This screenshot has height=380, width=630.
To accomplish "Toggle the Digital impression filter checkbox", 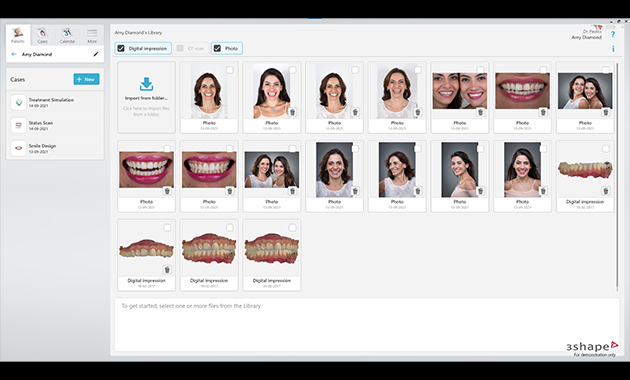I will [x=121, y=48].
